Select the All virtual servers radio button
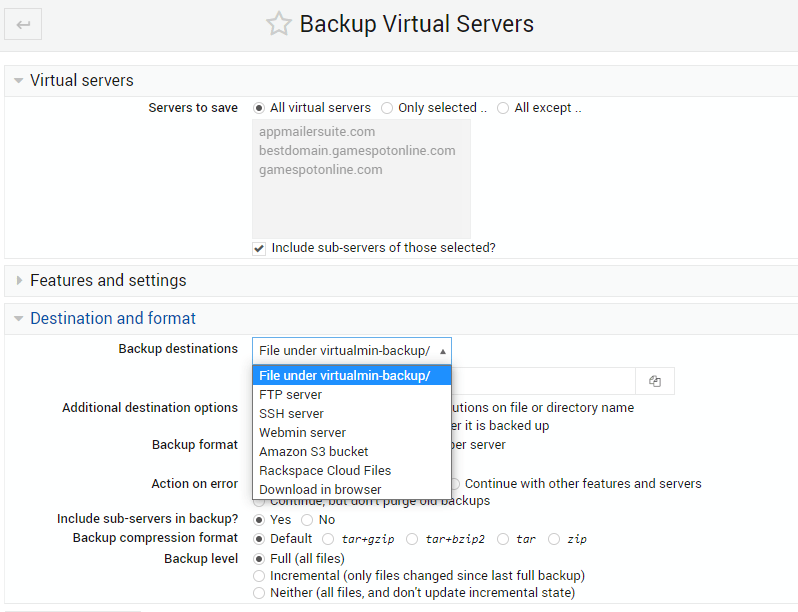 [260, 108]
